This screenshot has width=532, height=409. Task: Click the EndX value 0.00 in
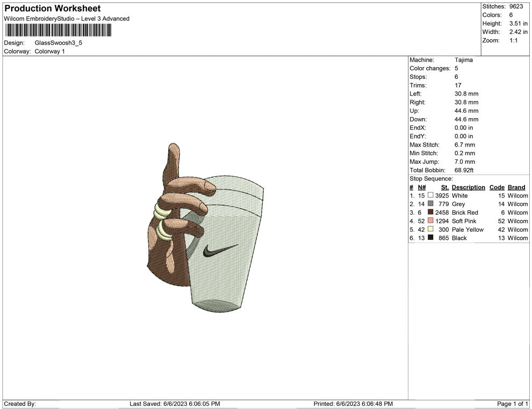tap(463, 128)
